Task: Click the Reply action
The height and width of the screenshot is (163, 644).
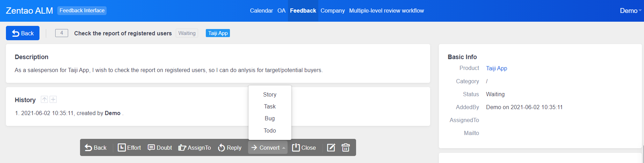Action: (230, 148)
